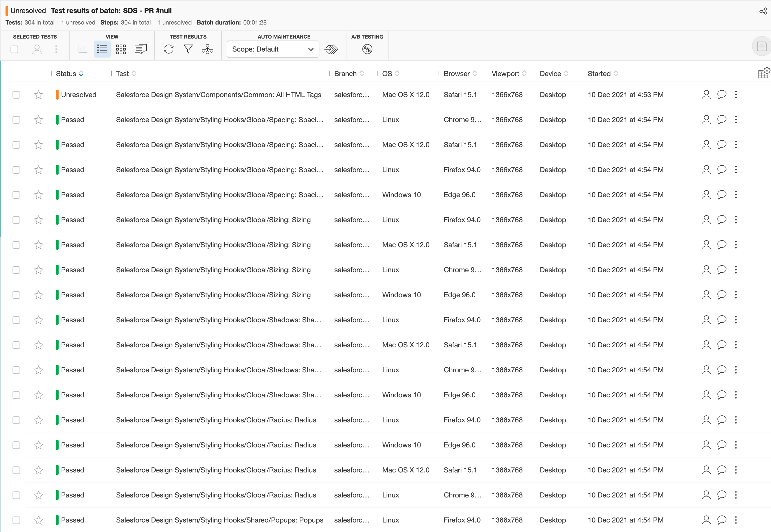Add a remark on the Unresolved test
771x532 pixels.
[x=721, y=95]
